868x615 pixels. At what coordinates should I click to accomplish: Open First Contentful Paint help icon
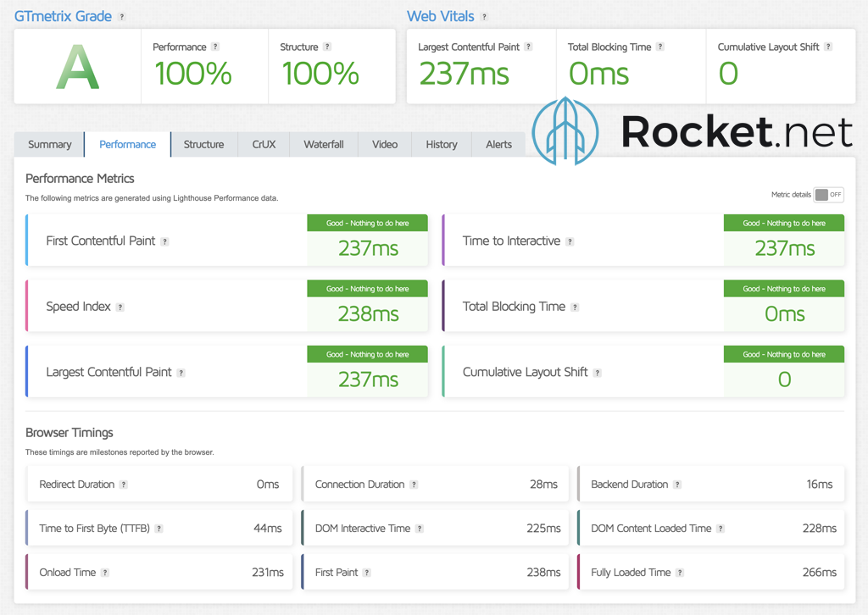click(164, 241)
